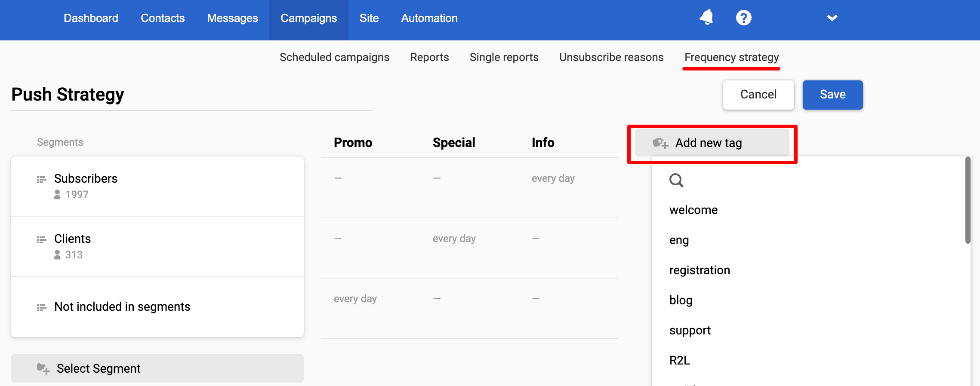This screenshot has width=980, height=386.
Task: Open the notifications bell icon
Action: click(x=706, y=18)
